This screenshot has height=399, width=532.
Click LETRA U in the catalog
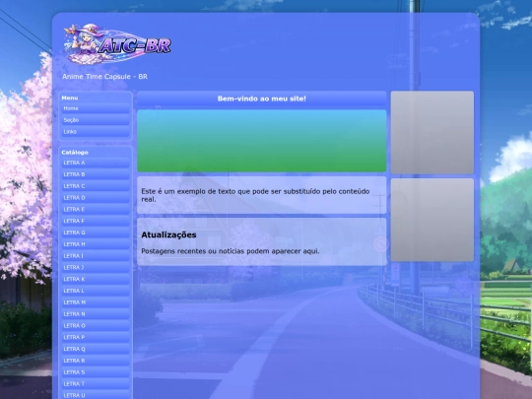(x=96, y=395)
